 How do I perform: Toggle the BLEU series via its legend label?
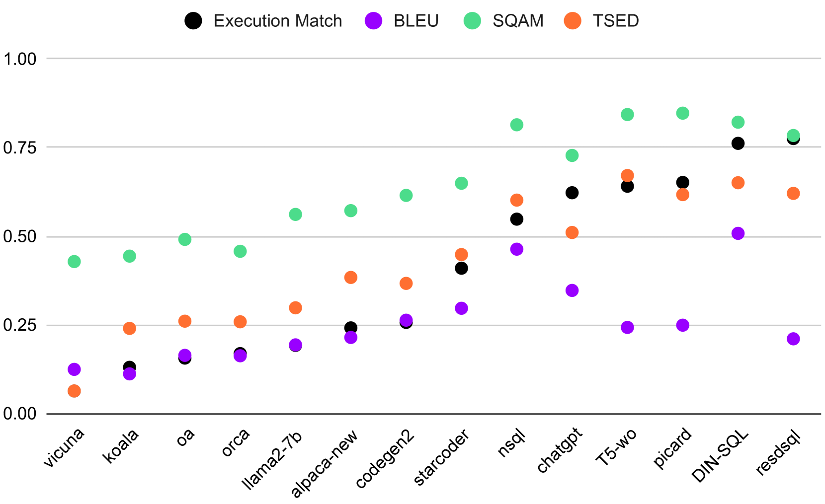[x=416, y=21]
